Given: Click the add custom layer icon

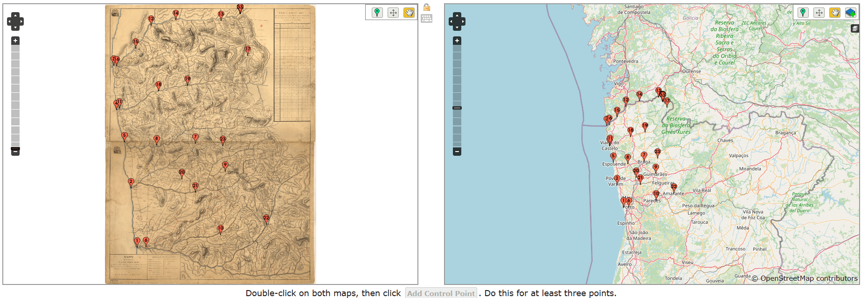Looking at the screenshot, I should click(x=851, y=13).
